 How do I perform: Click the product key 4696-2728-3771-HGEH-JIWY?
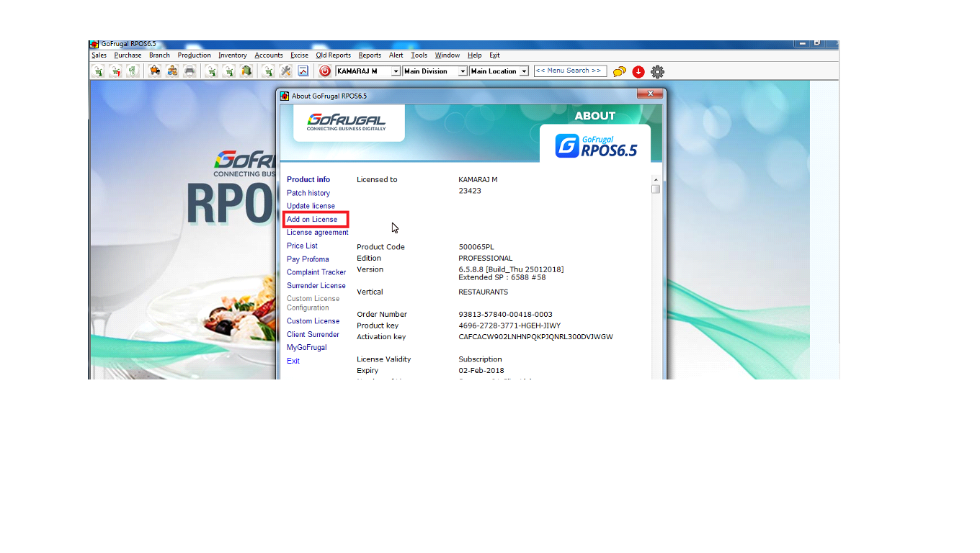pos(509,326)
